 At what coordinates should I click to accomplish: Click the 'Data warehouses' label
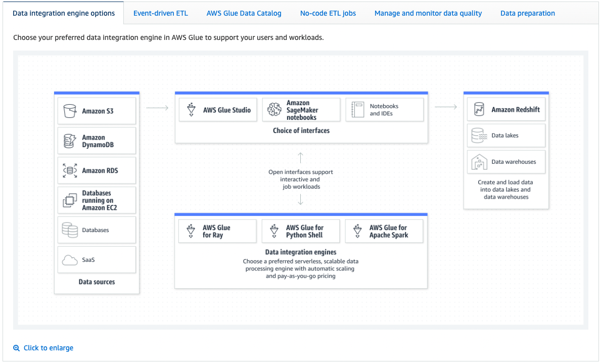(514, 162)
